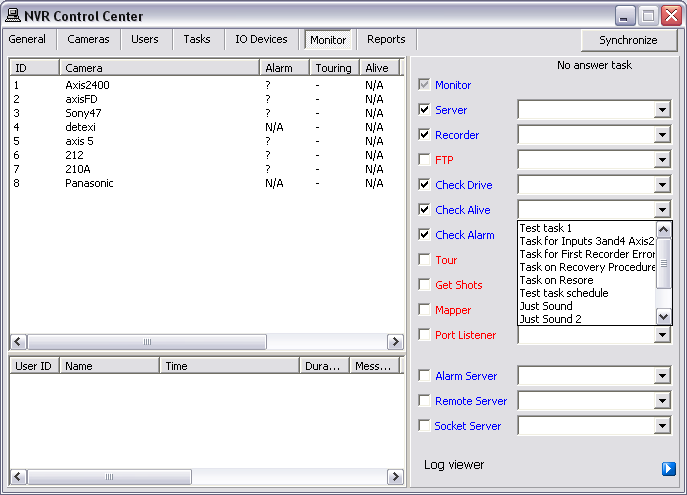This screenshot has width=687, height=495.
Task: Click the Monitor label link
Action: click(453, 85)
